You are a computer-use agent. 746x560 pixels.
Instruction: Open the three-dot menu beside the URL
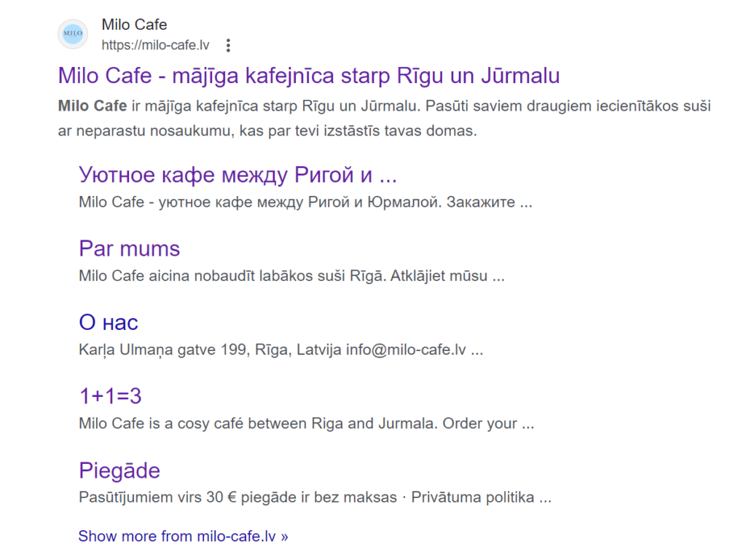coord(228,45)
